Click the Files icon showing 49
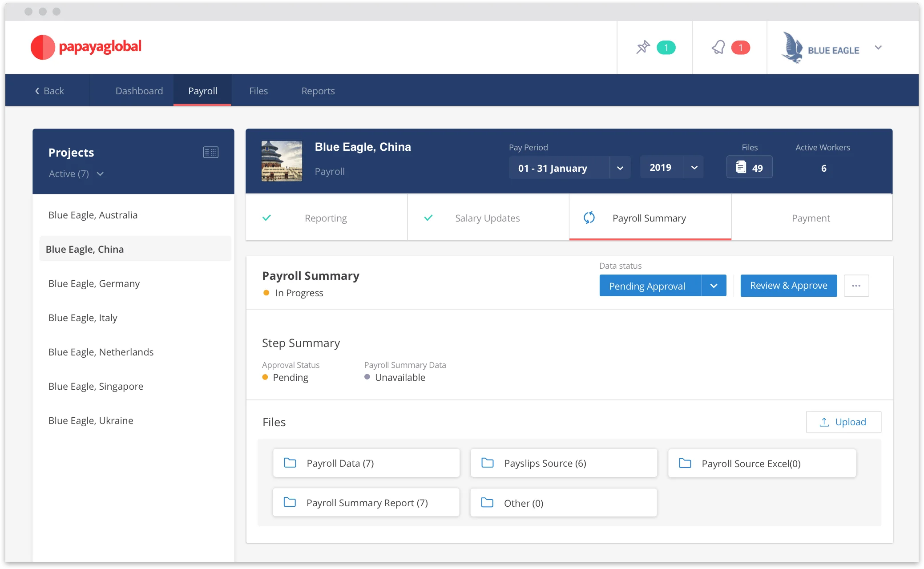The width and height of the screenshot is (924, 569). coord(749,167)
